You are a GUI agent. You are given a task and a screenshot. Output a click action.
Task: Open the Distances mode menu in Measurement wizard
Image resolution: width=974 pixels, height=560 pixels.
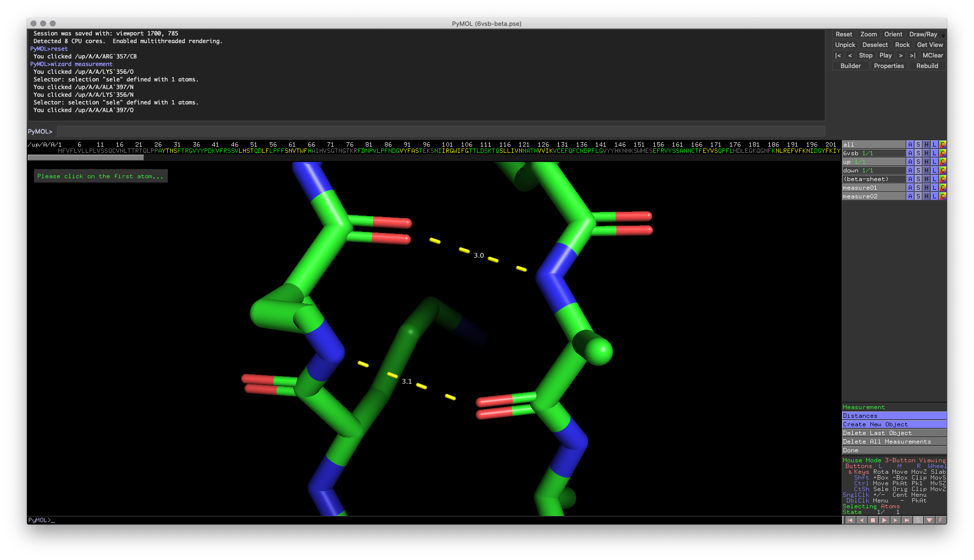coord(894,416)
